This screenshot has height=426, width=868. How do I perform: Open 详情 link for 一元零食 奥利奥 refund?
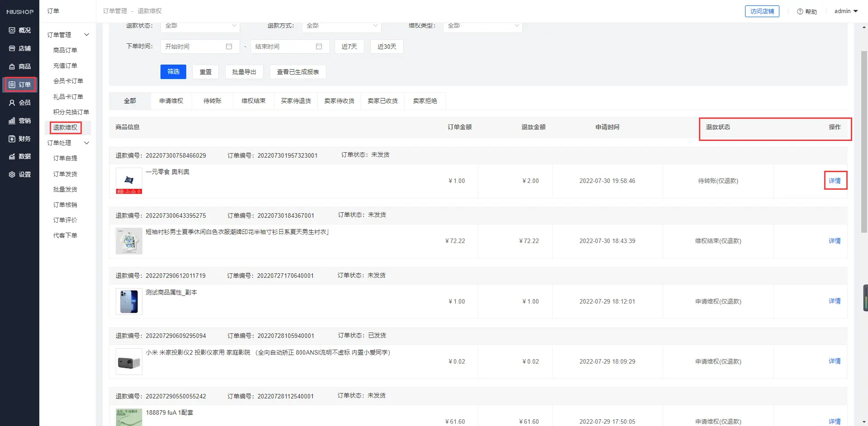pyautogui.click(x=835, y=181)
